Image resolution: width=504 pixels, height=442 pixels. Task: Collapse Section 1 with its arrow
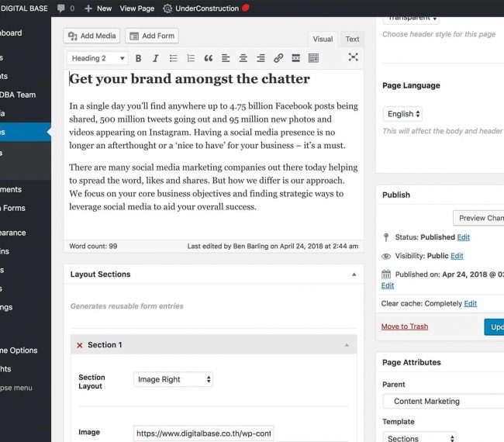347,345
